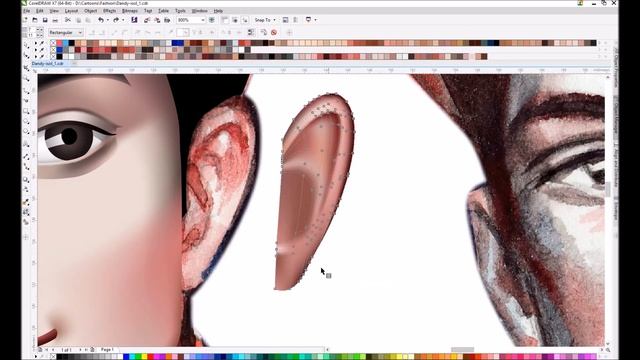Select the Interactive Fill tool
Image resolution: width=640 pixels, height=360 pixels.
tap(26, 212)
